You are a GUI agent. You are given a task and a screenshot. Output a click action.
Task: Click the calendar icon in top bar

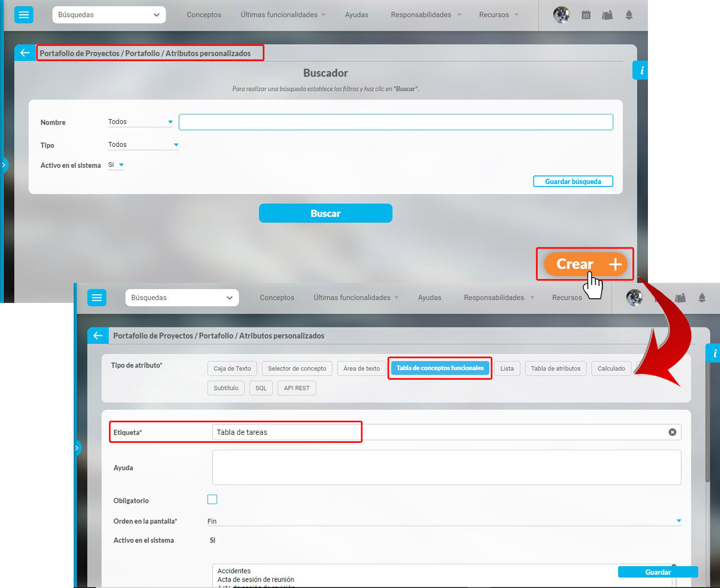[x=586, y=15]
